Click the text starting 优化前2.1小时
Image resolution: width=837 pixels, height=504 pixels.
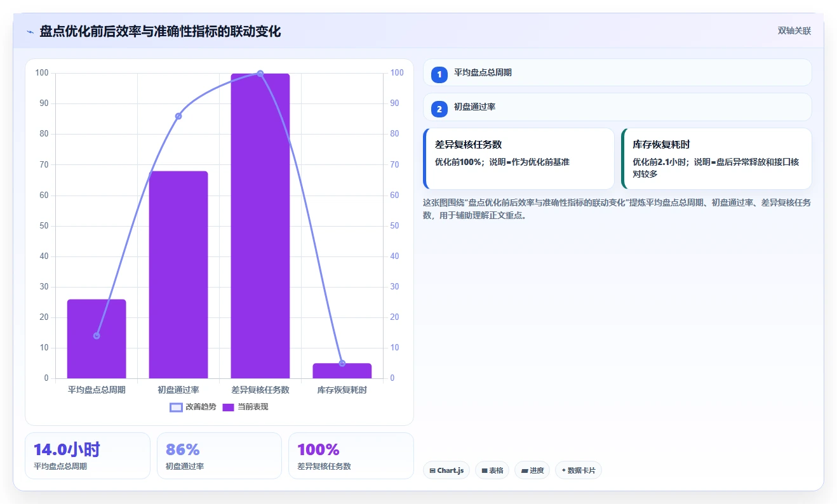pos(716,168)
